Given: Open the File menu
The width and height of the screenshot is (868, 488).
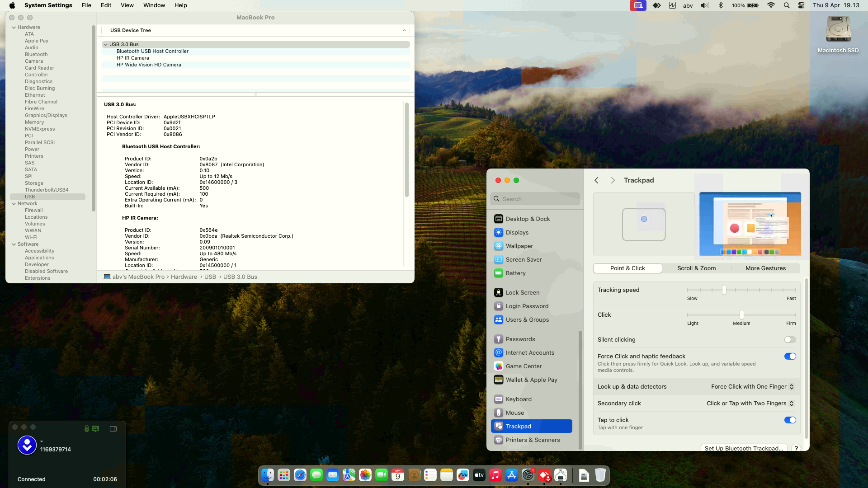Looking at the screenshot, I should (x=86, y=5).
